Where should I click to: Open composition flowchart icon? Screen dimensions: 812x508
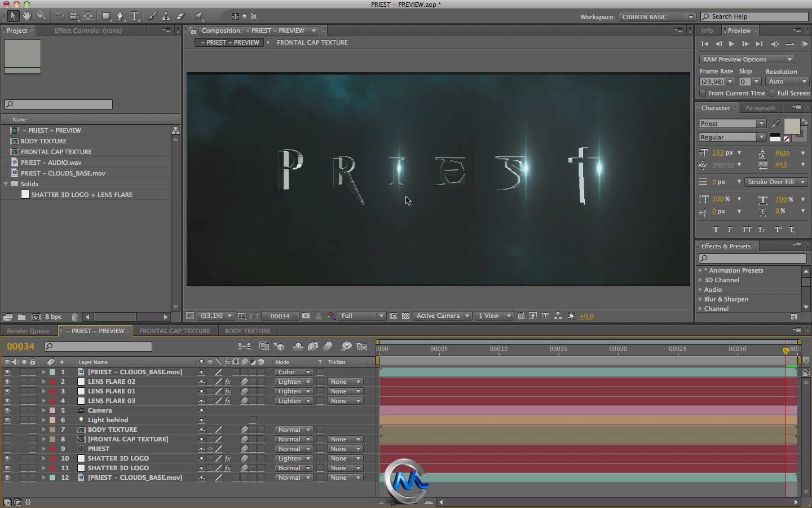[x=558, y=316]
